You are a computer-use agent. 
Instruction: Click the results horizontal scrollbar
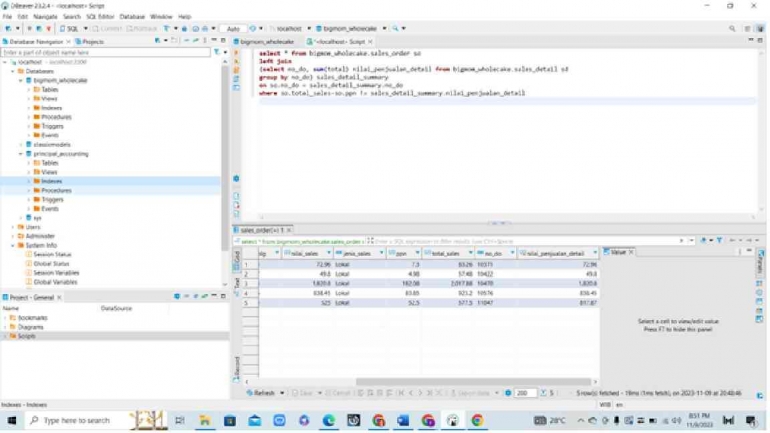(473, 382)
